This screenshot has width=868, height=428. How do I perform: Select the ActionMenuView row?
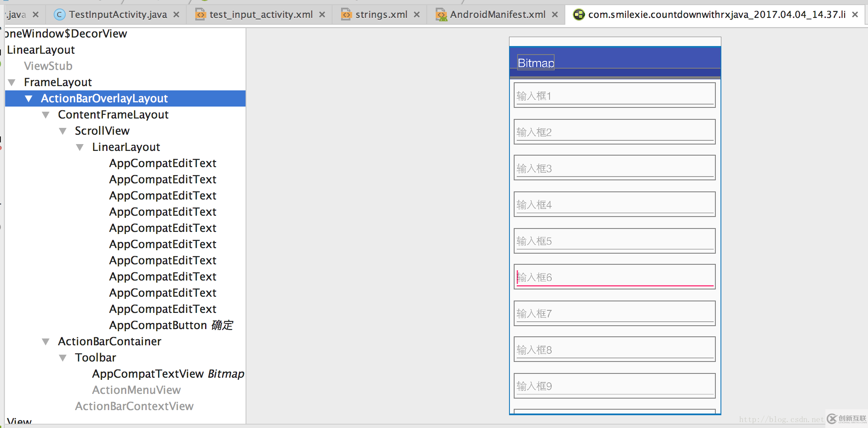point(136,390)
